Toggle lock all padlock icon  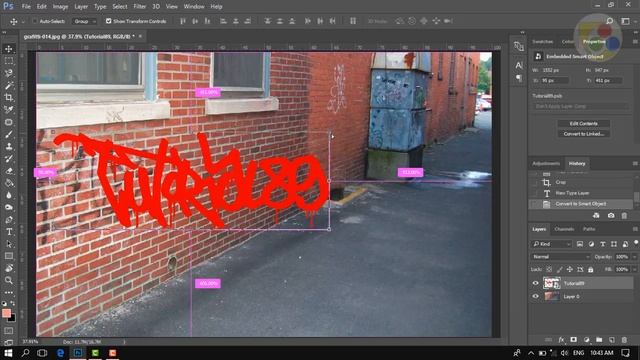(x=590, y=269)
